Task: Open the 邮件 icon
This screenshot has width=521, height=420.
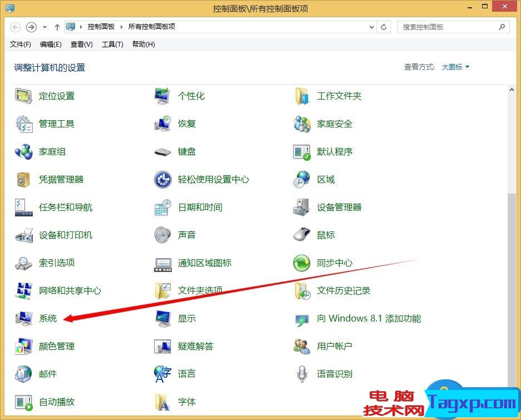Action: coord(23,374)
